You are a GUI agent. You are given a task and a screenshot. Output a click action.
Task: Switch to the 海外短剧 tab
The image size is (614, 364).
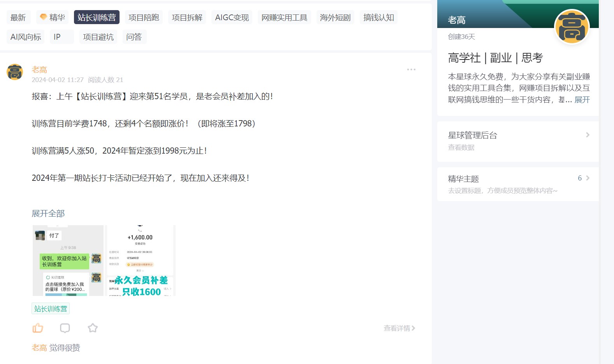(x=335, y=17)
